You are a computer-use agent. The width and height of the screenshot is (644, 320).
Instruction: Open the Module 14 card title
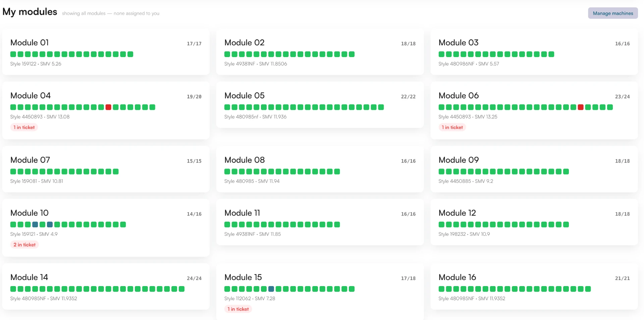tap(29, 277)
